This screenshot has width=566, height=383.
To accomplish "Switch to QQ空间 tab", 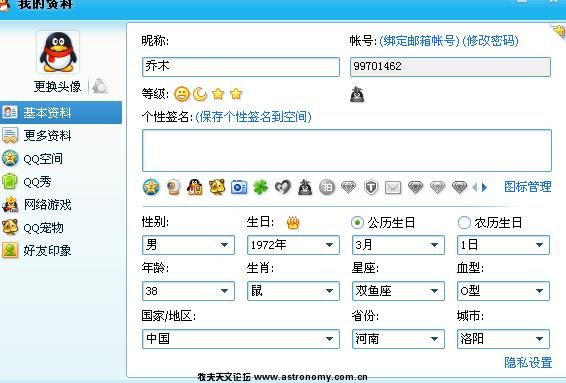I will click(x=61, y=159).
